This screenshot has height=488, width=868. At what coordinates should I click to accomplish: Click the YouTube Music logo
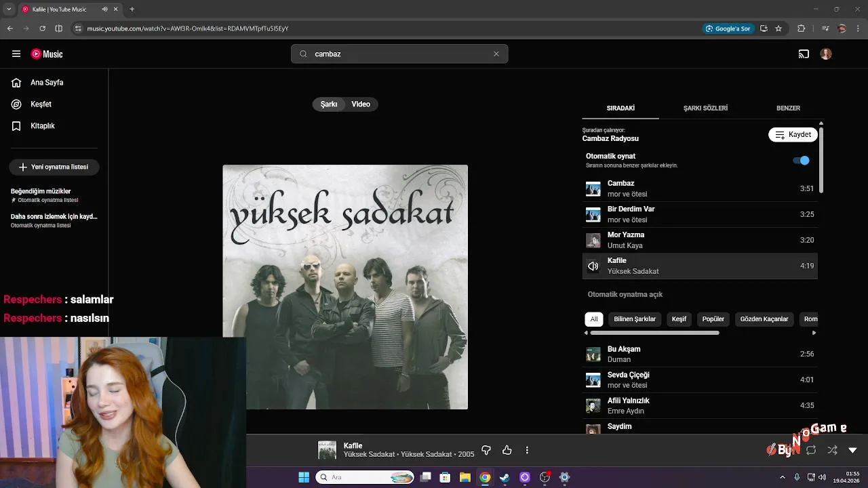click(47, 54)
